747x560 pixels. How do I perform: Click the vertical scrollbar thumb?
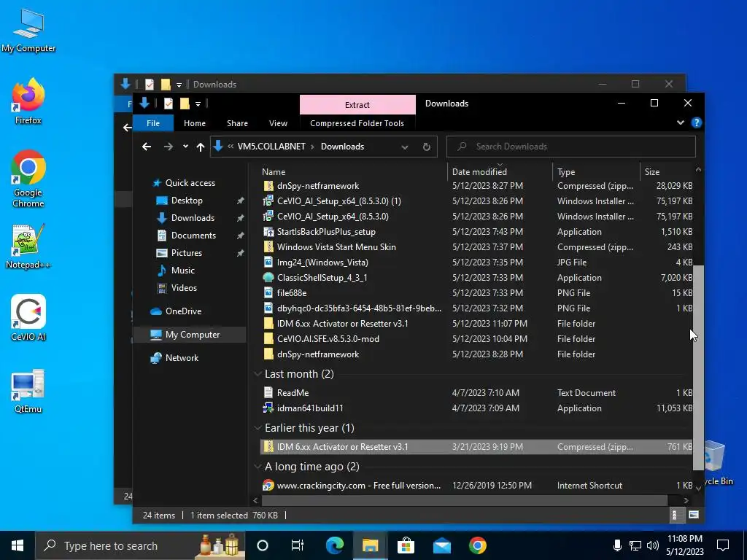click(x=698, y=367)
